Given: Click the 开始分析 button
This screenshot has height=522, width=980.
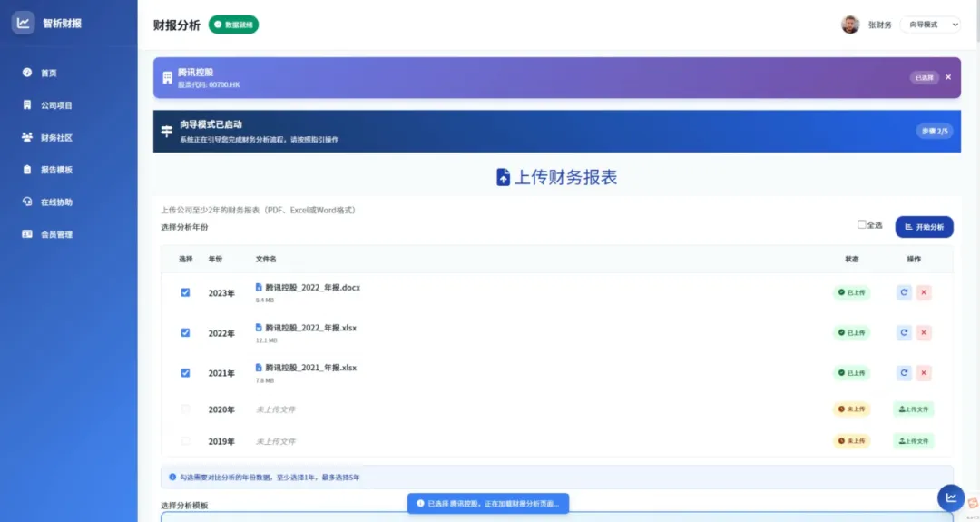Looking at the screenshot, I should pyautogui.click(x=924, y=227).
